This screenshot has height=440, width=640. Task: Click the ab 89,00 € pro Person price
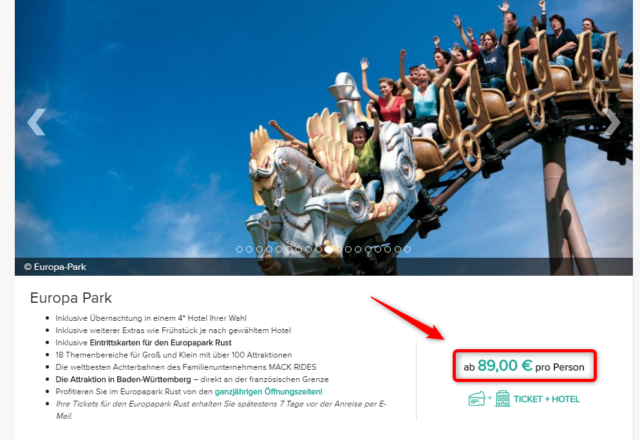[x=524, y=366]
